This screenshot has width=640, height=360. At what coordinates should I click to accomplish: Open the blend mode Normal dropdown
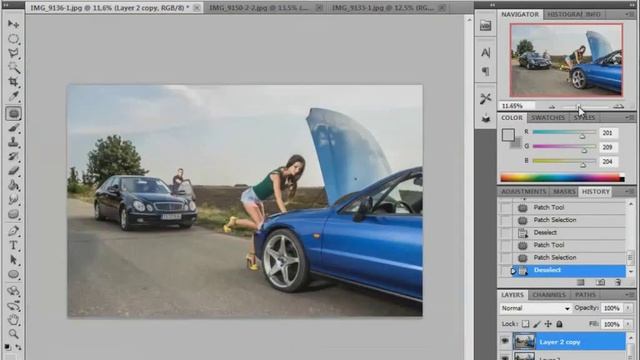tap(535, 308)
